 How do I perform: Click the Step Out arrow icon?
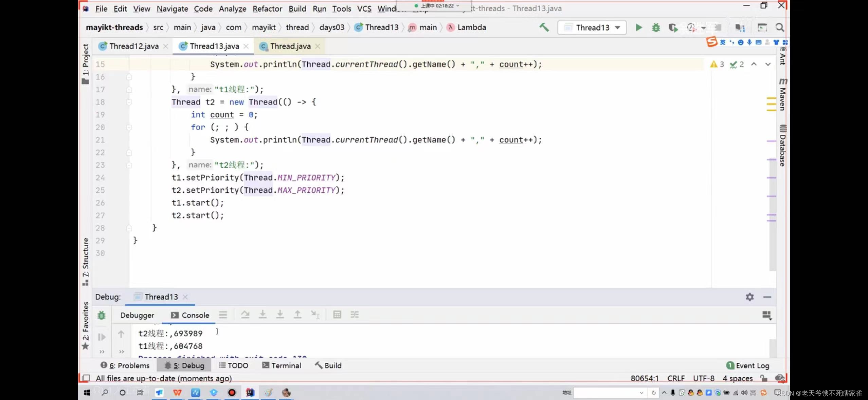tap(297, 315)
